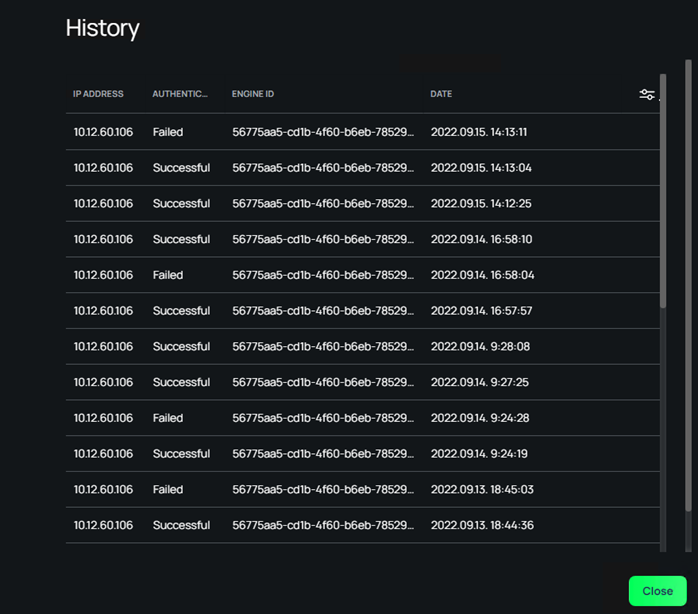Select the Successful entry at 2022.09.14. 16:58:10

click(x=181, y=240)
